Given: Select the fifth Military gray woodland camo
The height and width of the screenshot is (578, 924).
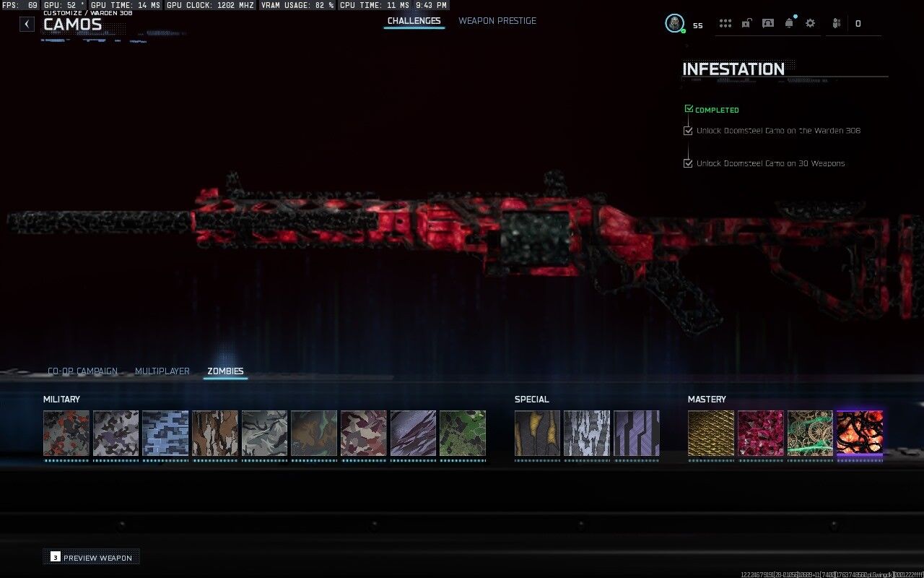Looking at the screenshot, I should pos(264,433).
